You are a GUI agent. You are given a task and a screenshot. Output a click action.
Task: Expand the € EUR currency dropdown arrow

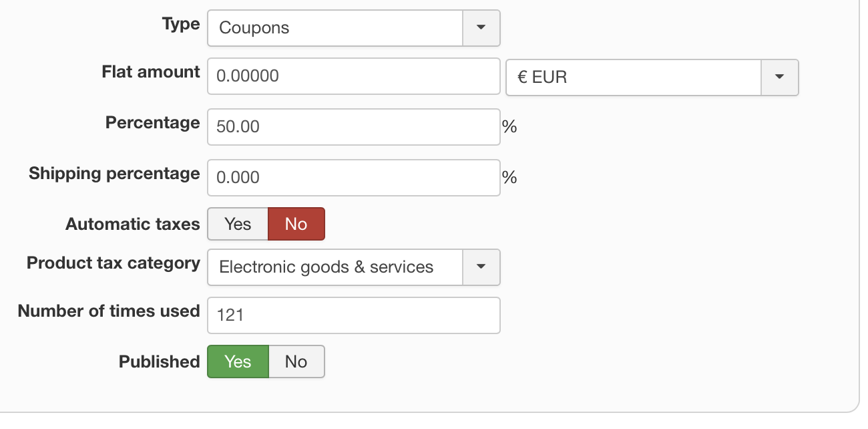pyautogui.click(x=780, y=77)
